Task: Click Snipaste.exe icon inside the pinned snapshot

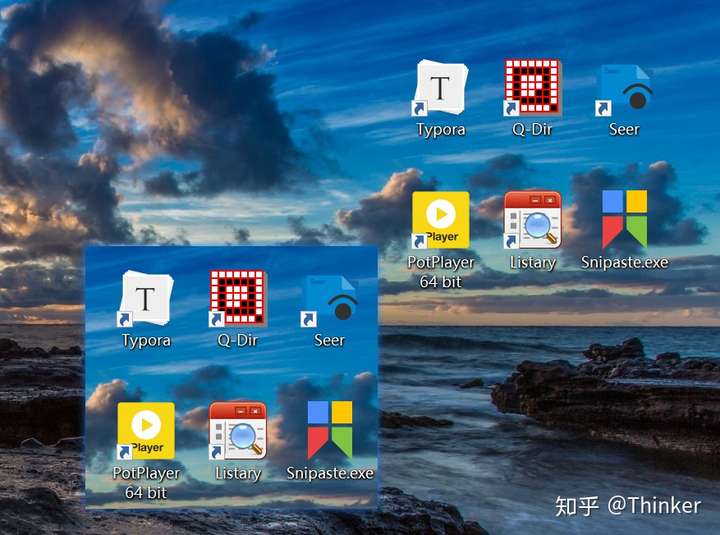Action: pos(330,430)
